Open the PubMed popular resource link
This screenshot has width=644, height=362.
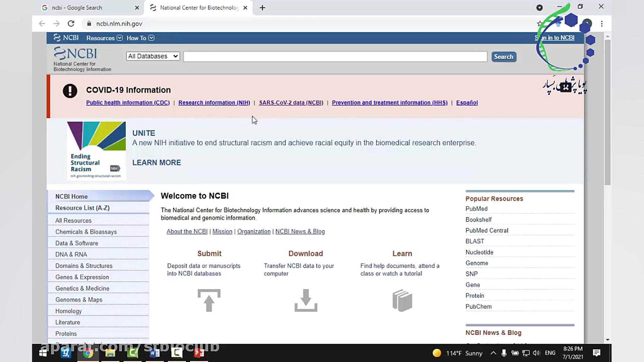pyautogui.click(x=476, y=209)
